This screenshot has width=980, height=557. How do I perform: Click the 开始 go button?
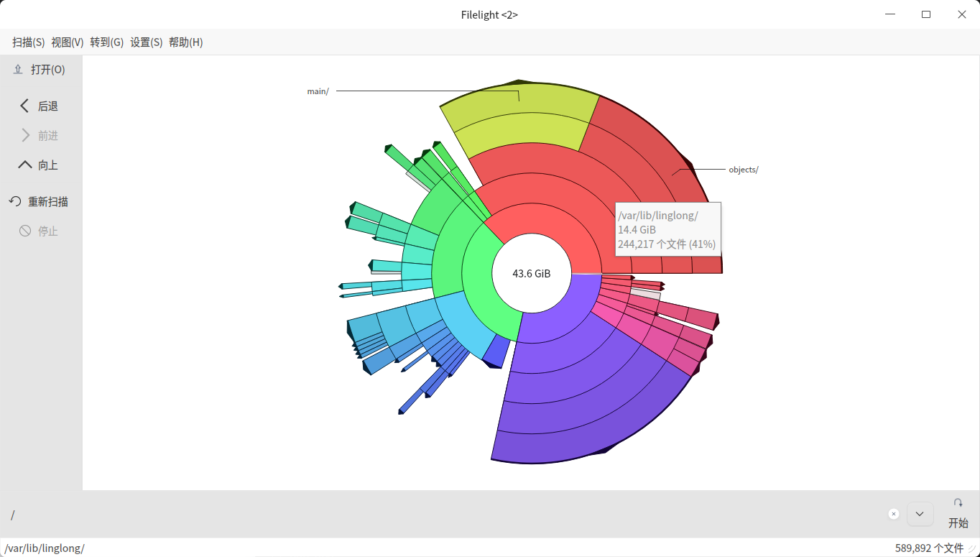958,514
